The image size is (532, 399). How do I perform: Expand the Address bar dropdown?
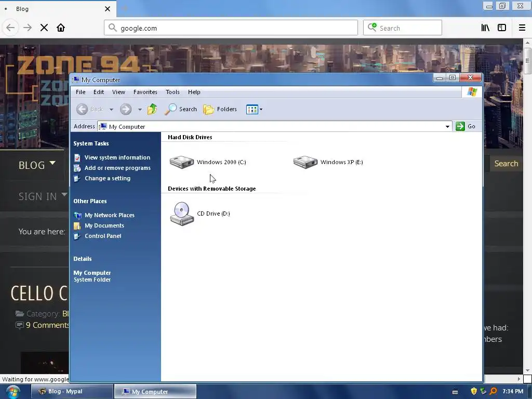coord(447,127)
